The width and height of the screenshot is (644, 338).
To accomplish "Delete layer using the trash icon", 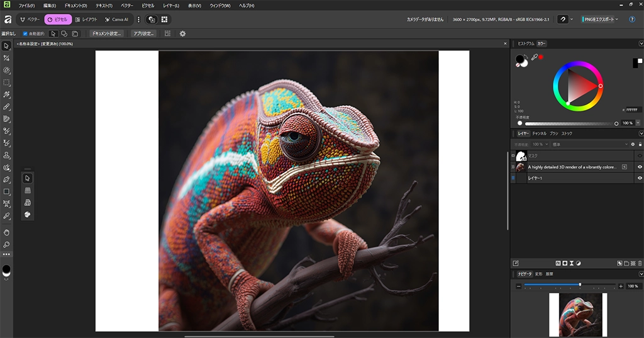I will 640,263.
